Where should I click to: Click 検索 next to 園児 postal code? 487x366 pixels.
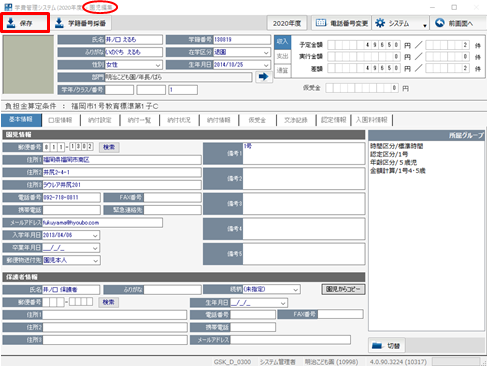pyautogui.click(x=109, y=147)
